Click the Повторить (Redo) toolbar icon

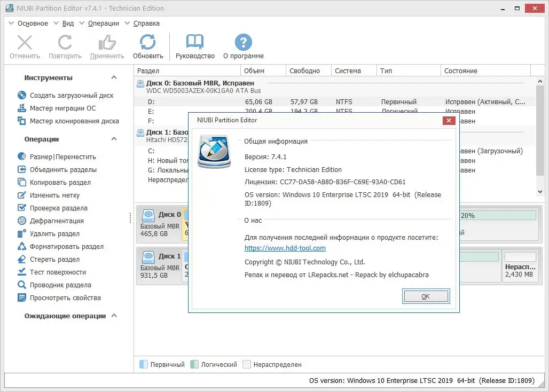65,42
